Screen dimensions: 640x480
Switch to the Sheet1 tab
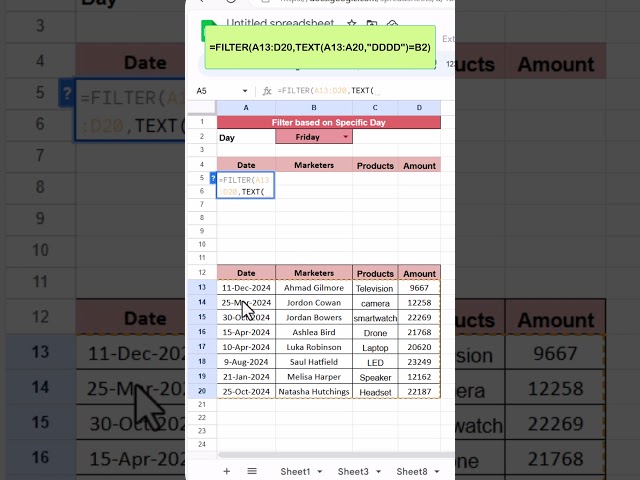[295, 472]
